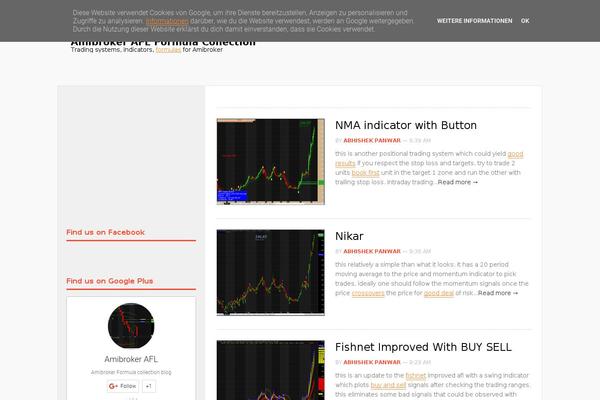
Task: Click the +1 Google Plus button
Action: [149, 386]
